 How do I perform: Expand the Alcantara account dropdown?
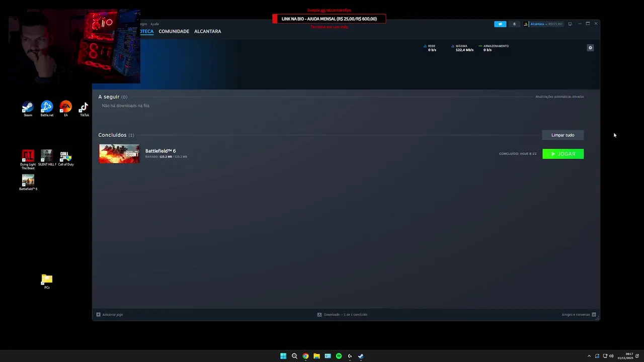546,24
